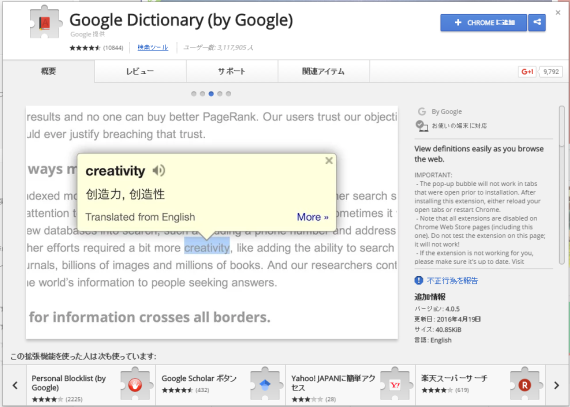Click the main screenshot preview image

212,222
